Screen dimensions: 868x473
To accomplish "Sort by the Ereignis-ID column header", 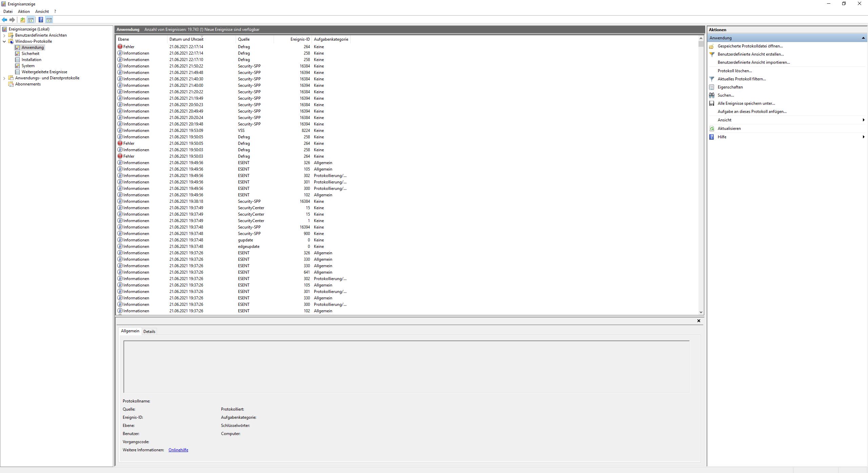I will coord(300,39).
